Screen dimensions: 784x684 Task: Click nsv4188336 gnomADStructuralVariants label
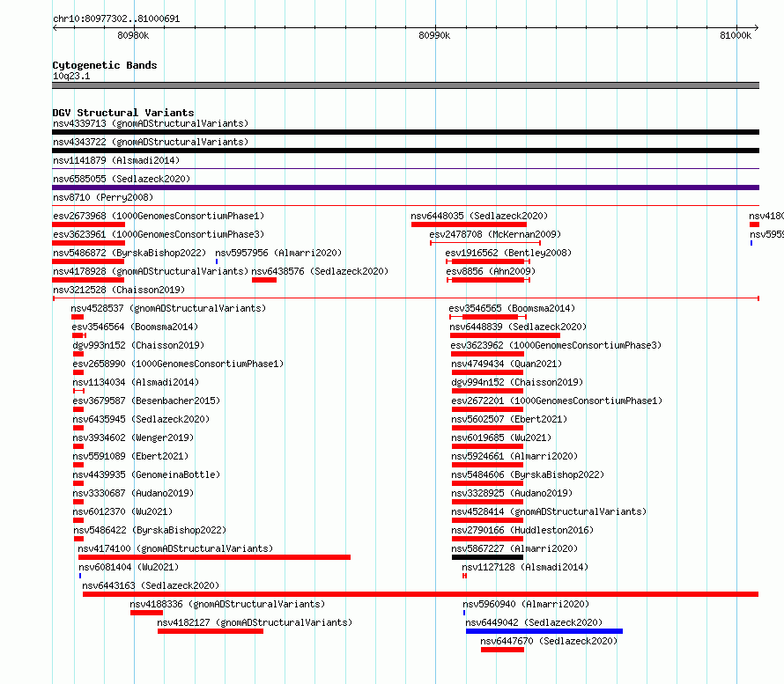(227, 604)
